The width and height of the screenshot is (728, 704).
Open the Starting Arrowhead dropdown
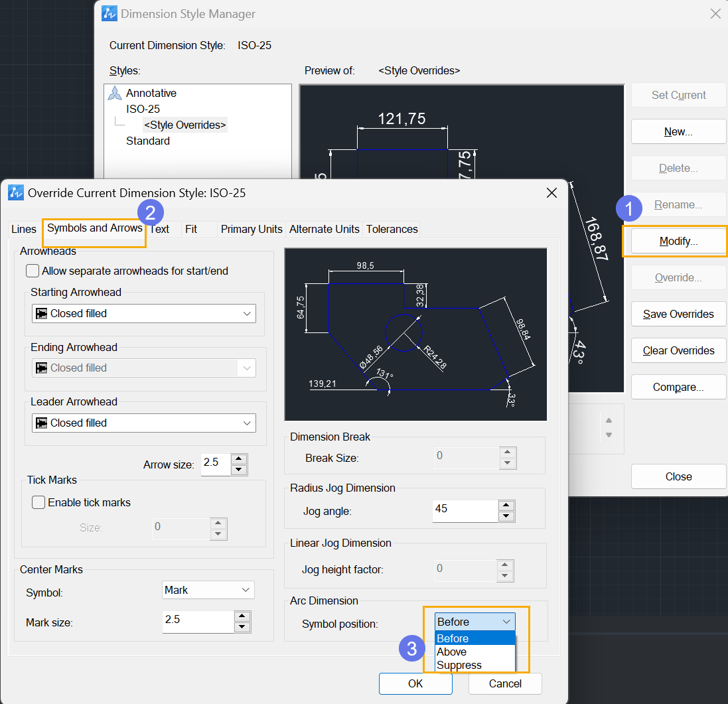[x=144, y=314]
